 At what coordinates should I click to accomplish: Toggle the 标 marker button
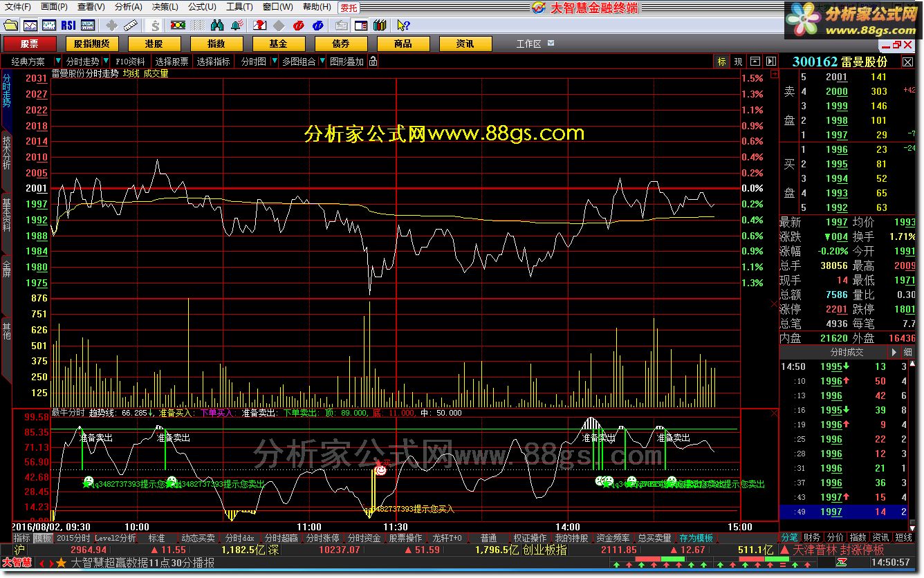click(x=721, y=62)
